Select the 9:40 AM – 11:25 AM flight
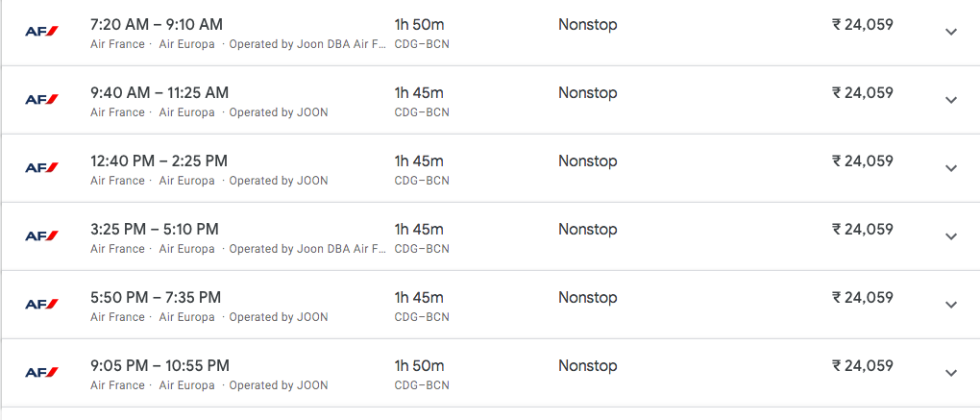This screenshot has height=420, width=980. pos(159,92)
